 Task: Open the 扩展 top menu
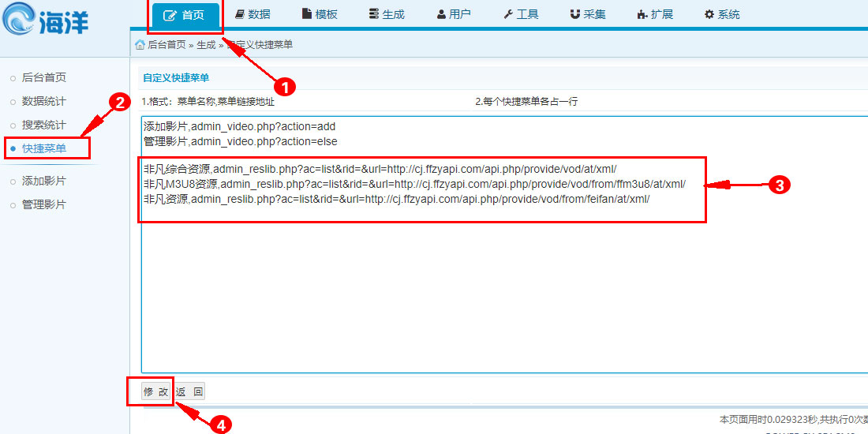(x=655, y=14)
